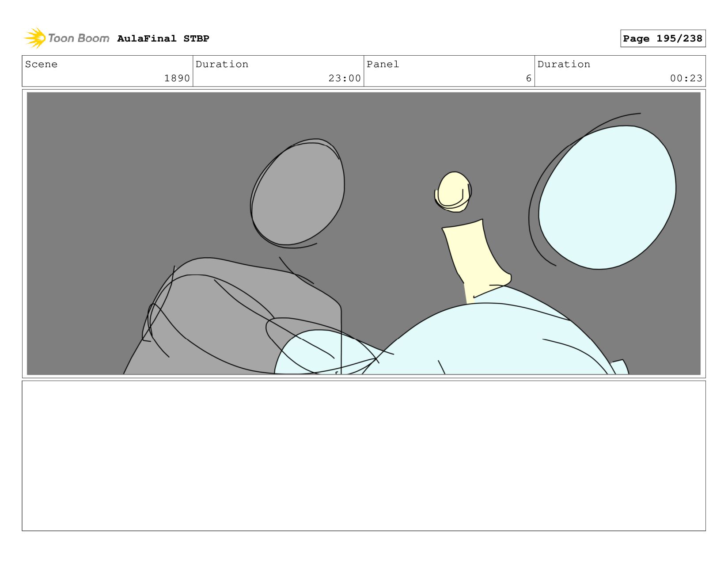The image size is (728, 564).
Task: Click the light blue oval head on the right
Action: point(607,197)
